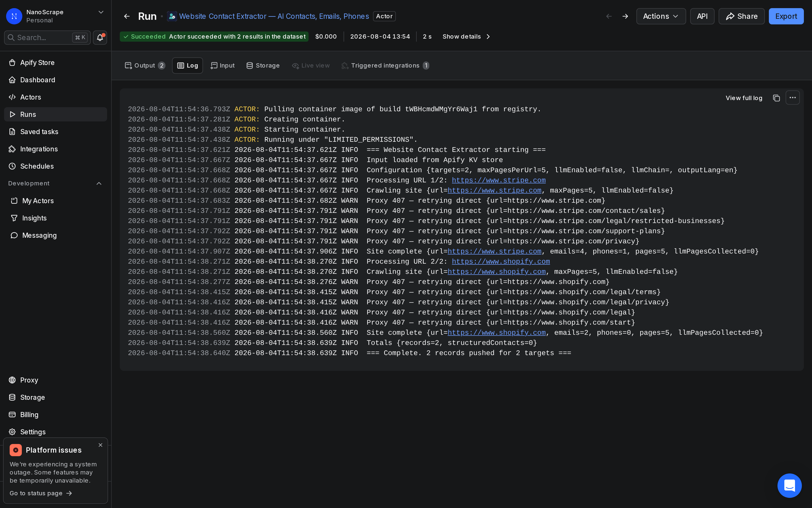Switch to the Output tab

(x=145, y=66)
